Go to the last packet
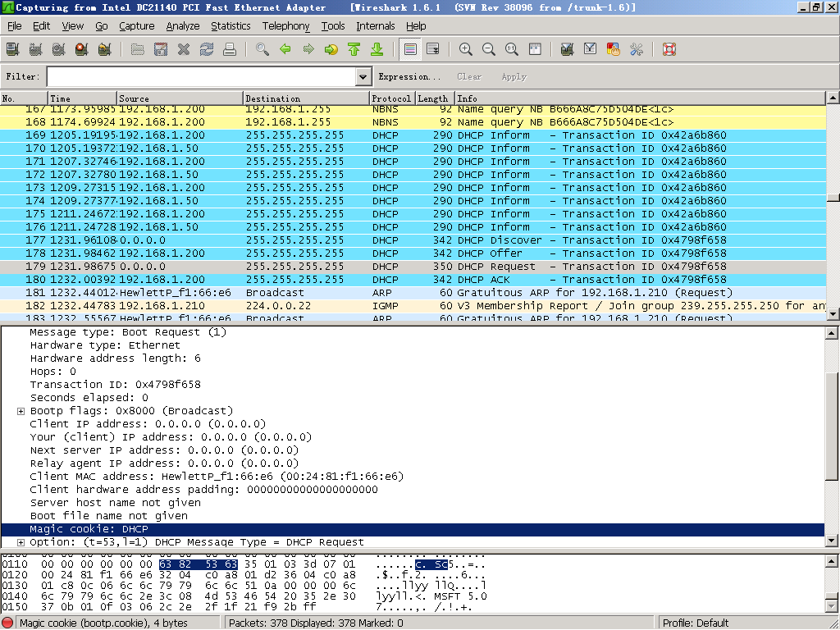840x630 pixels. pyautogui.click(x=377, y=49)
